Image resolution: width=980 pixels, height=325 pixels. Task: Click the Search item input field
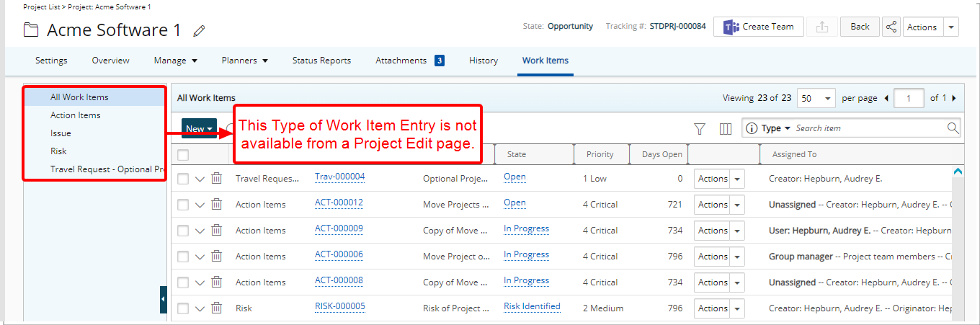click(868, 128)
